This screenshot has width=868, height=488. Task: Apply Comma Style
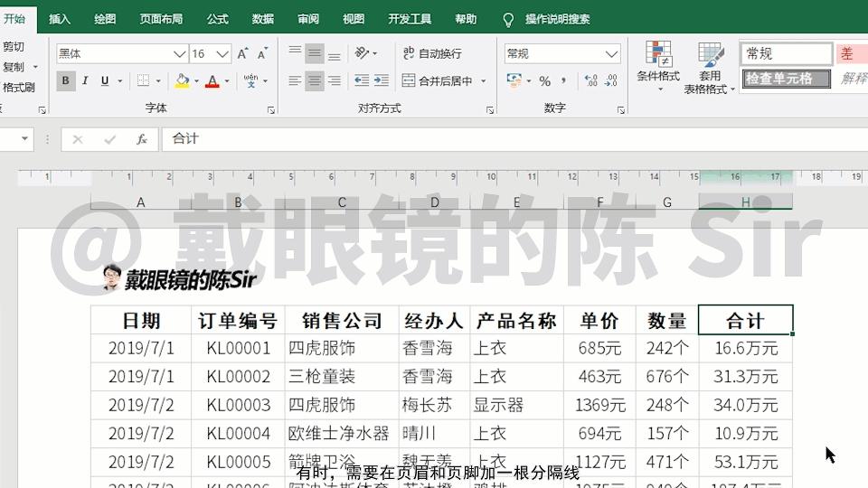563,80
